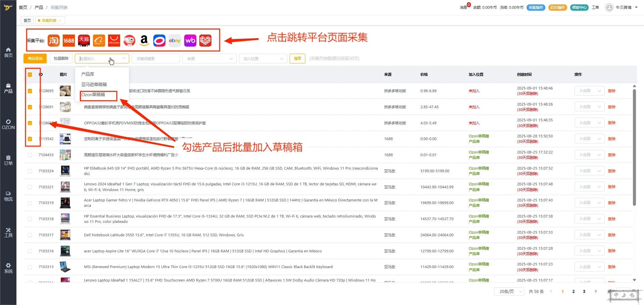
Task: Click 删除 for product 7128695
Action: point(612,91)
